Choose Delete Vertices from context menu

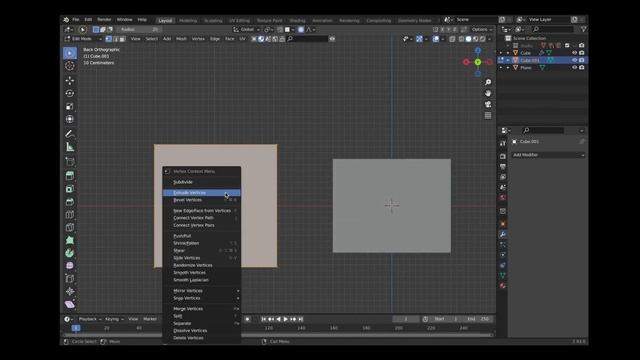coord(202,338)
